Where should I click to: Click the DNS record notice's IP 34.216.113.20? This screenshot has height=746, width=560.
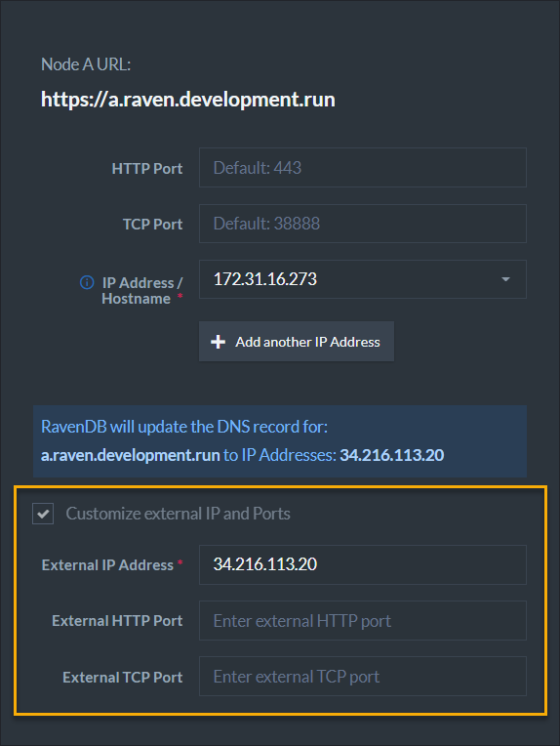[x=392, y=455]
